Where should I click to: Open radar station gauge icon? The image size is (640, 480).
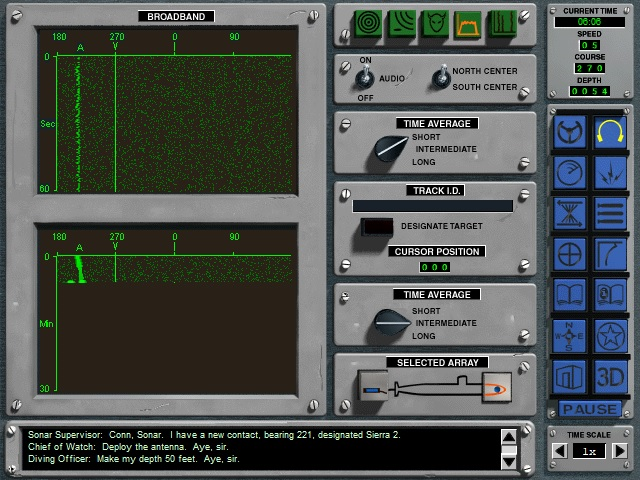[x=570, y=173]
